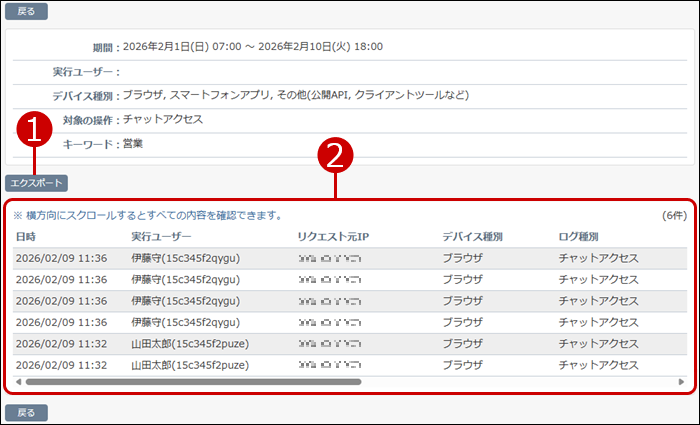
Task: Click the 戻る button below the log table
Action: pyautogui.click(x=26, y=412)
